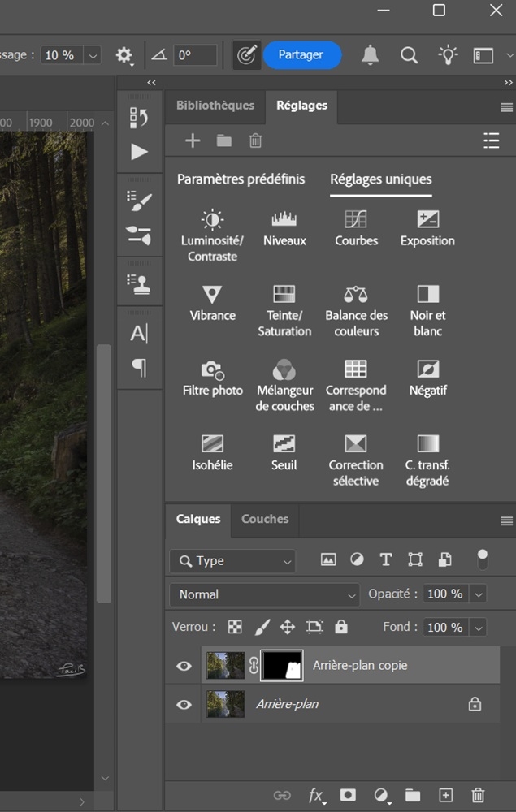Click the plus icon in Réglages panel

click(x=193, y=140)
